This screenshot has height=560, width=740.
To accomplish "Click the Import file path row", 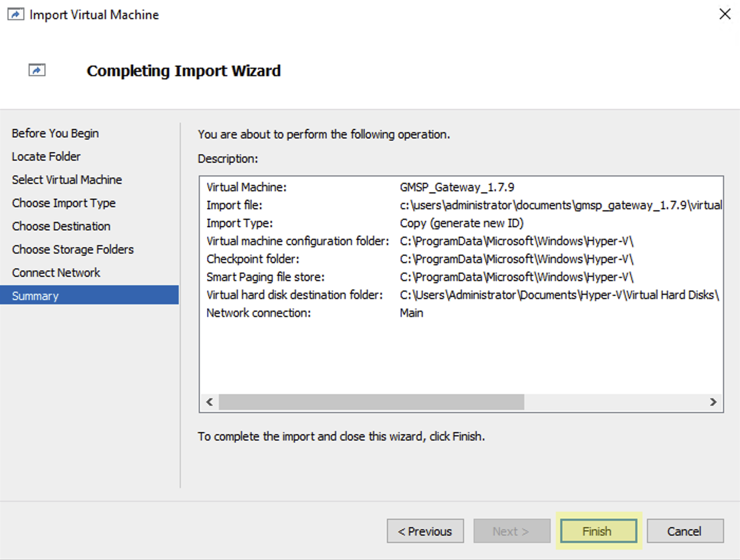I will tap(560, 205).
